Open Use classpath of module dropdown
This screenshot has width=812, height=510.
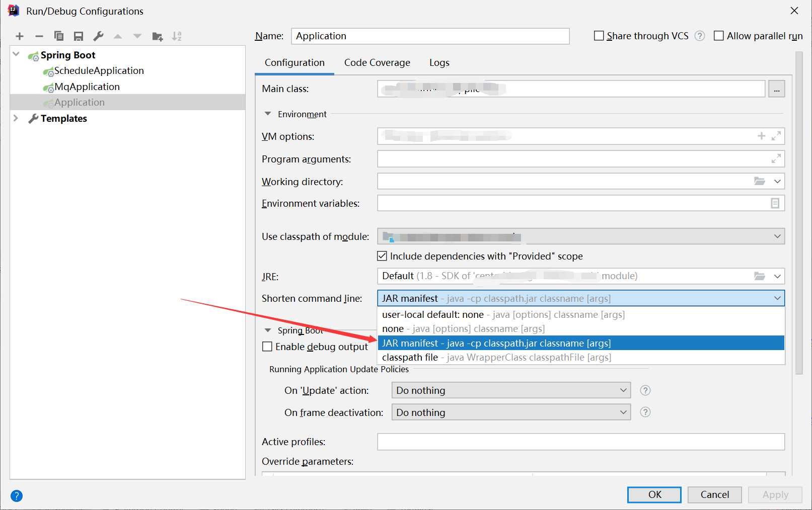coord(777,236)
